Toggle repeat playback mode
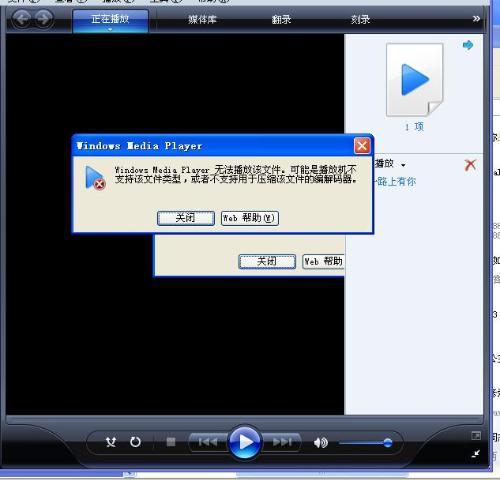Screen dimensions: 500x480 point(135,442)
